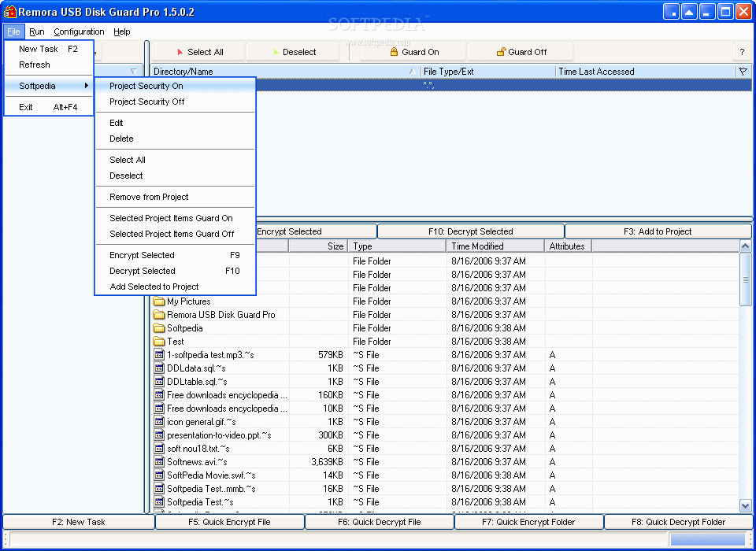Click F8: Quick Decrypt Folder button
Viewport: 756px width, 551px height.
pos(678,522)
